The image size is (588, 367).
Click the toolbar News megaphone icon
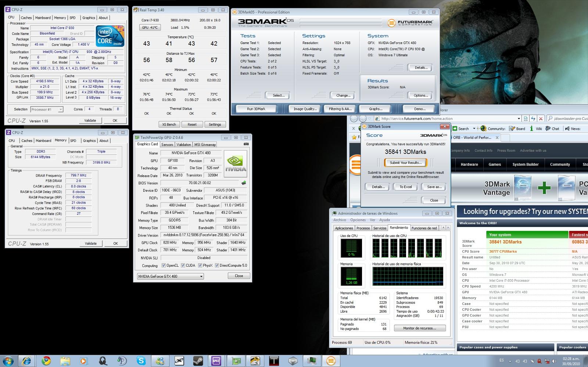click(x=567, y=129)
